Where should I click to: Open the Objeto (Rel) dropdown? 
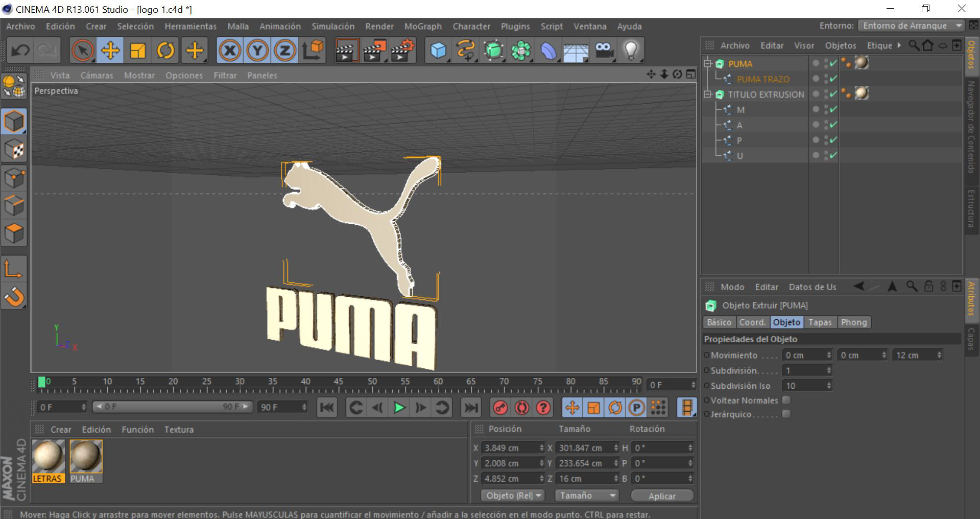[x=513, y=496]
